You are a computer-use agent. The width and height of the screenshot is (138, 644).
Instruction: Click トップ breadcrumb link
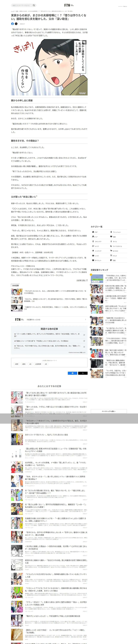click(x=13, y=11)
